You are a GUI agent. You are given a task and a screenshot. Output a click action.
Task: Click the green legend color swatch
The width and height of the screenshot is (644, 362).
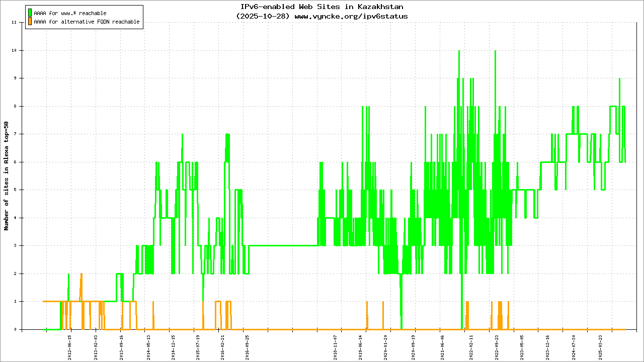pos(30,13)
